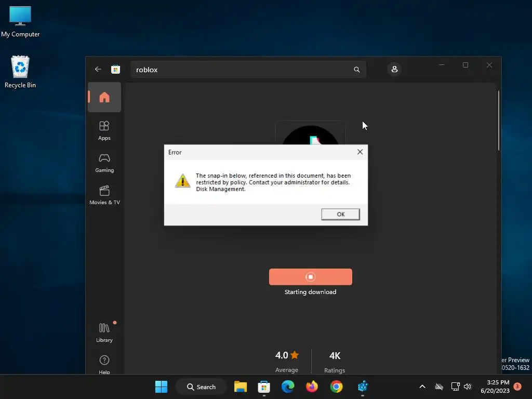This screenshot has width=532, height=399.
Task: Click the blue cubes app taskbar icon
Action: point(363,387)
